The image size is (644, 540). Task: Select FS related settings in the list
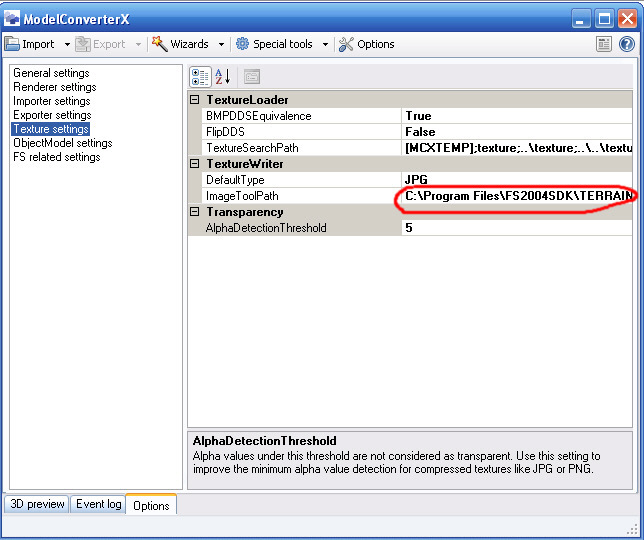[57, 157]
